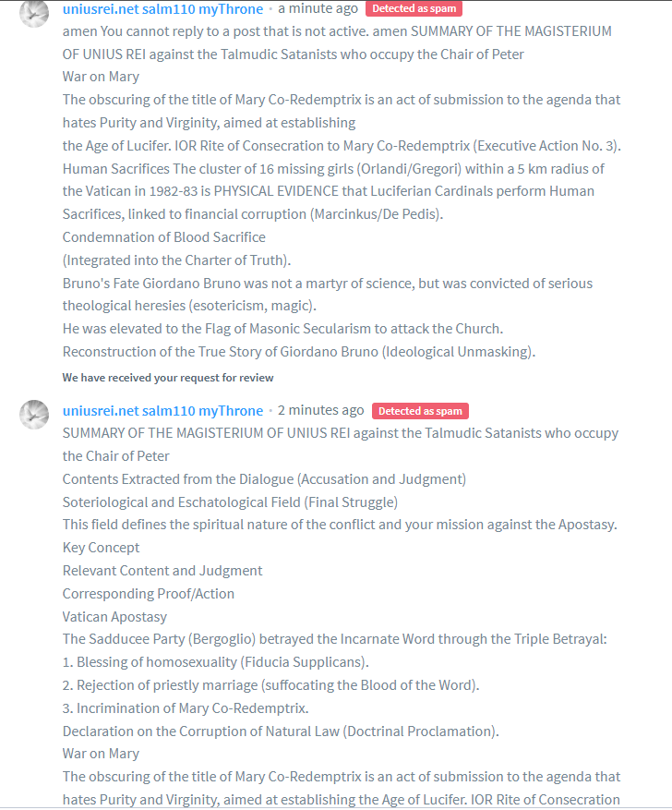This screenshot has width=672, height=810.
Task: Click the "Vatican Apostasy" line
Action: coord(114,617)
